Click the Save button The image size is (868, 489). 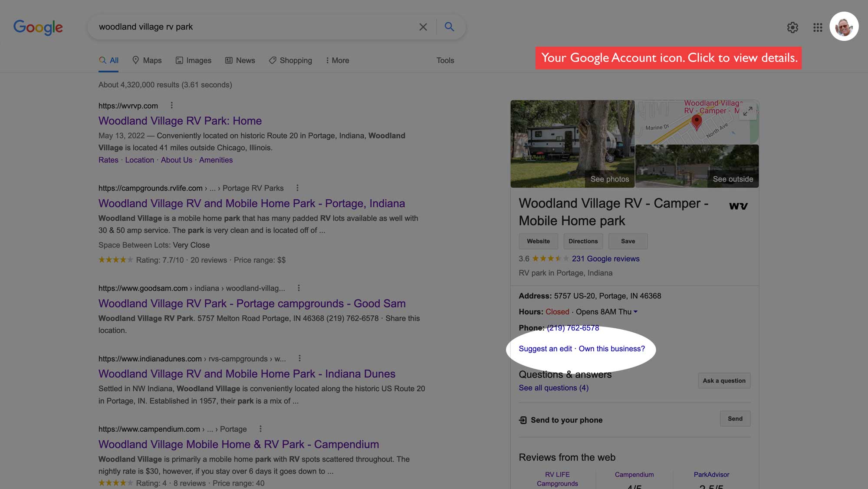[x=628, y=241]
